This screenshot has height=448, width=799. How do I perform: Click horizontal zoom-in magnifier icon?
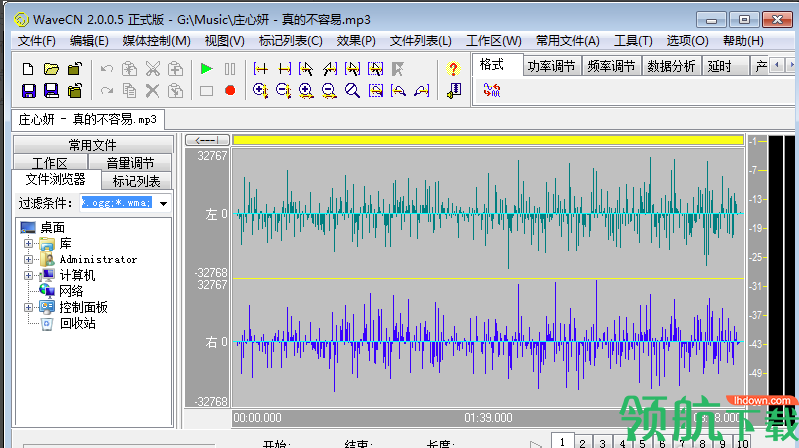pos(306,91)
